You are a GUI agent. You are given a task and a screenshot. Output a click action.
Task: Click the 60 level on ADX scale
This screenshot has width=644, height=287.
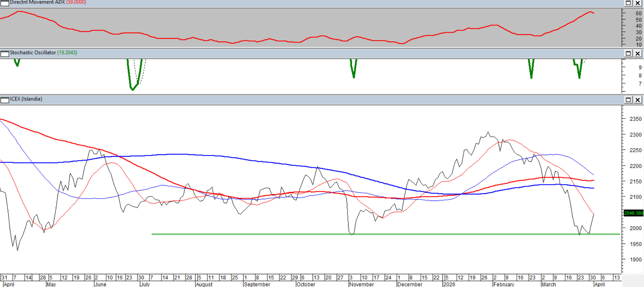(x=639, y=14)
